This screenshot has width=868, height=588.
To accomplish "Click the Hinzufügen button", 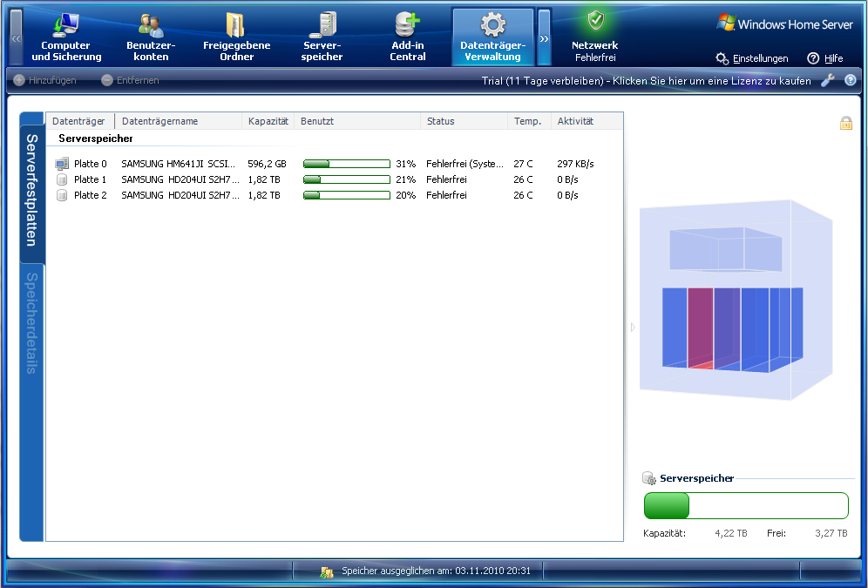I will pyautogui.click(x=44, y=80).
